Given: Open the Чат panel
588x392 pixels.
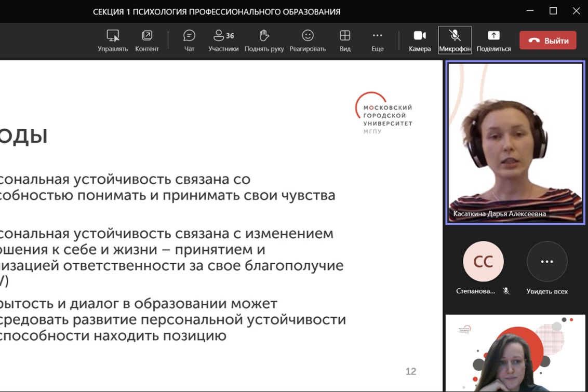Looking at the screenshot, I should [x=189, y=40].
